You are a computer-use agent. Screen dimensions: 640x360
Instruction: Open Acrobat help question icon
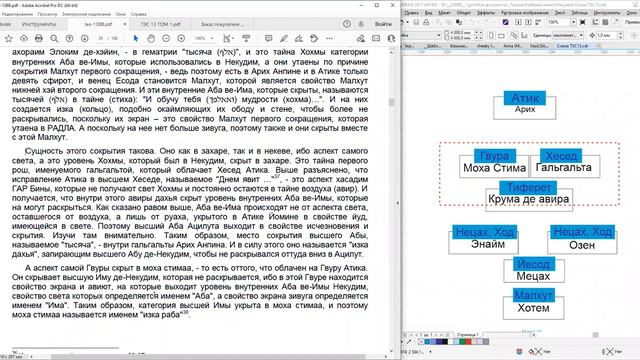pyautogui.click(x=347, y=24)
